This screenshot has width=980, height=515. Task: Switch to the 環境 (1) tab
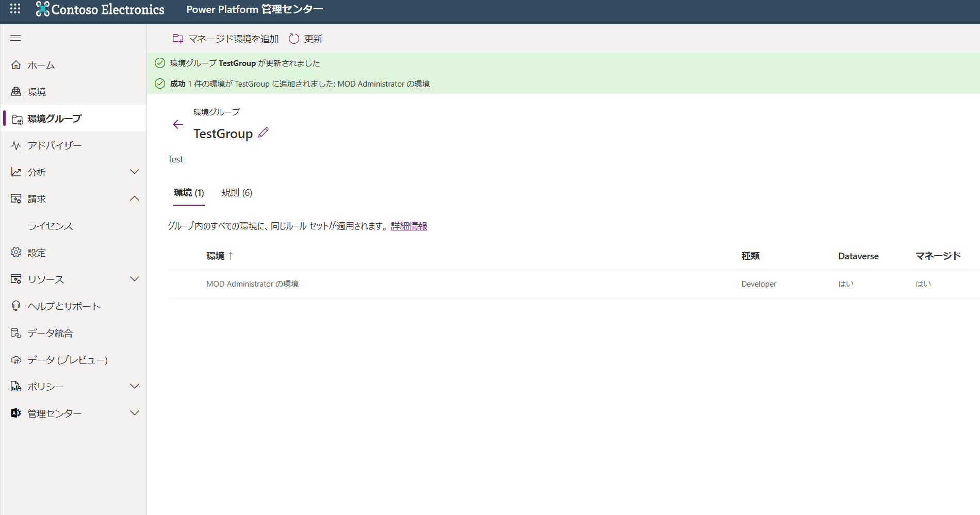pyautogui.click(x=189, y=193)
